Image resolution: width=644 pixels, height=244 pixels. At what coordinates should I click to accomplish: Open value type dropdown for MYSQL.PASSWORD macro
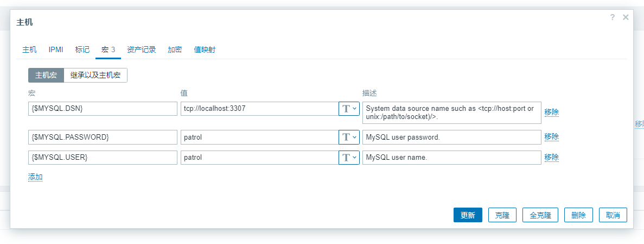349,137
